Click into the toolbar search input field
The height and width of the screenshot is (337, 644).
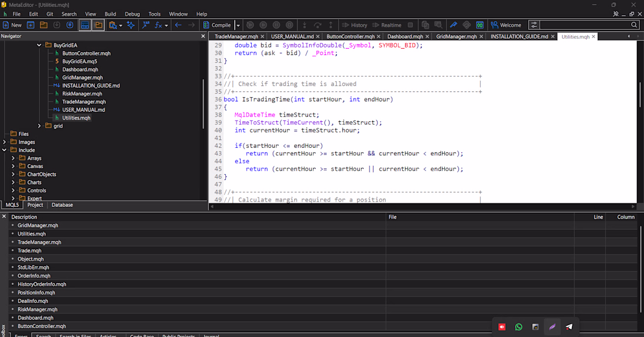(585, 25)
